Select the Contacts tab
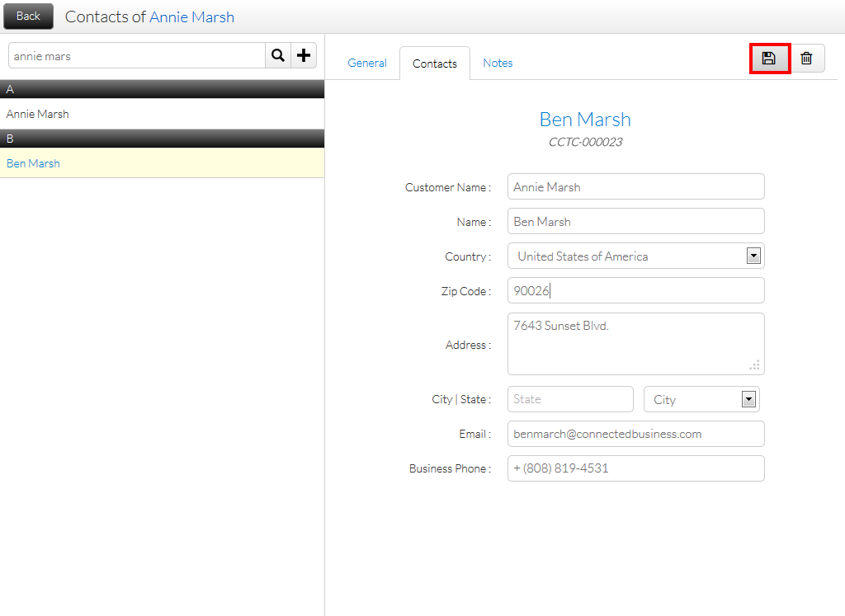The image size is (845, 616). (x=435, y=63)
